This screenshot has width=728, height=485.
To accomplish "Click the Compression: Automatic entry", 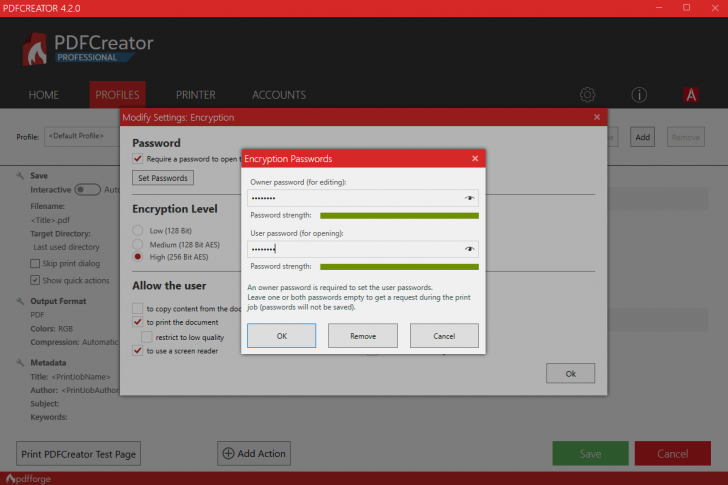I will 74,342.
